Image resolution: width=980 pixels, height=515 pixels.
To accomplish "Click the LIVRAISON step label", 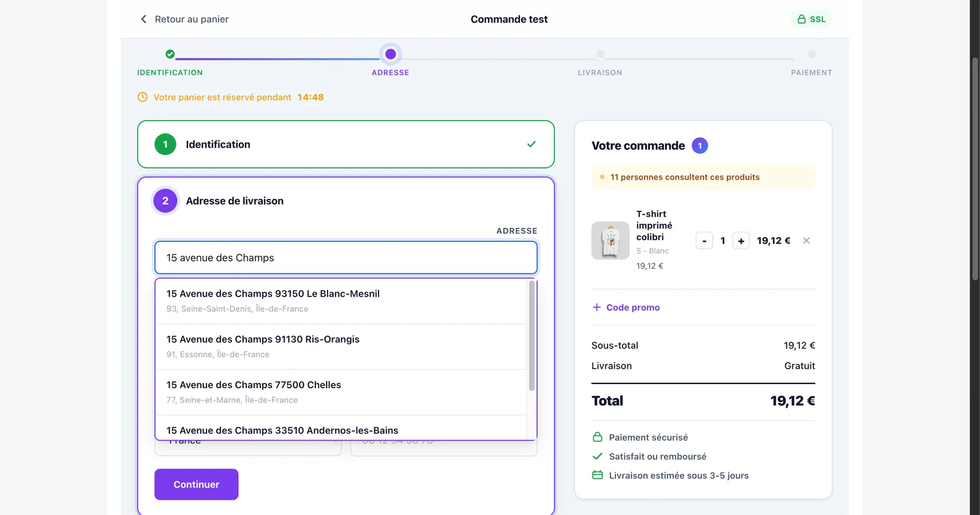I will [x=600, y=72].
